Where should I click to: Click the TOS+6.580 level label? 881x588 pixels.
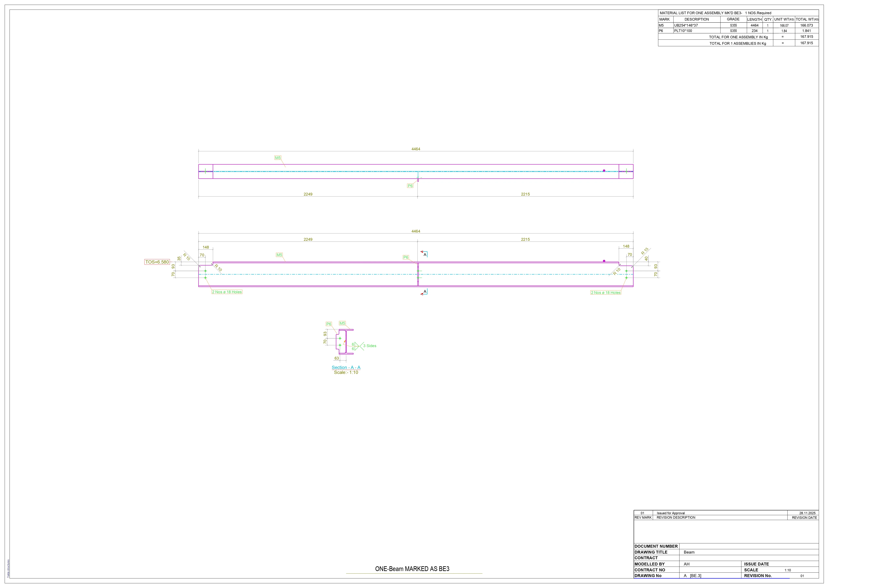[157, 262]
